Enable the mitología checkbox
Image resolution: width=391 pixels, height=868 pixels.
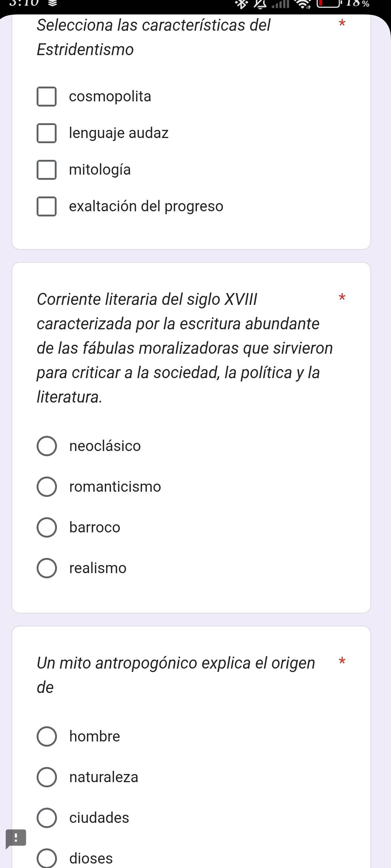47,170
